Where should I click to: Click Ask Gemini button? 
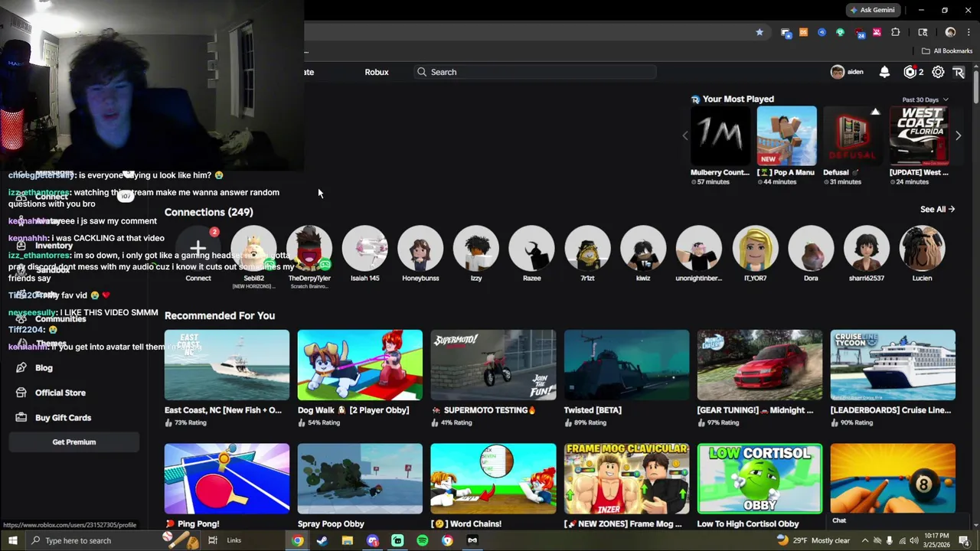pos(872,10)
